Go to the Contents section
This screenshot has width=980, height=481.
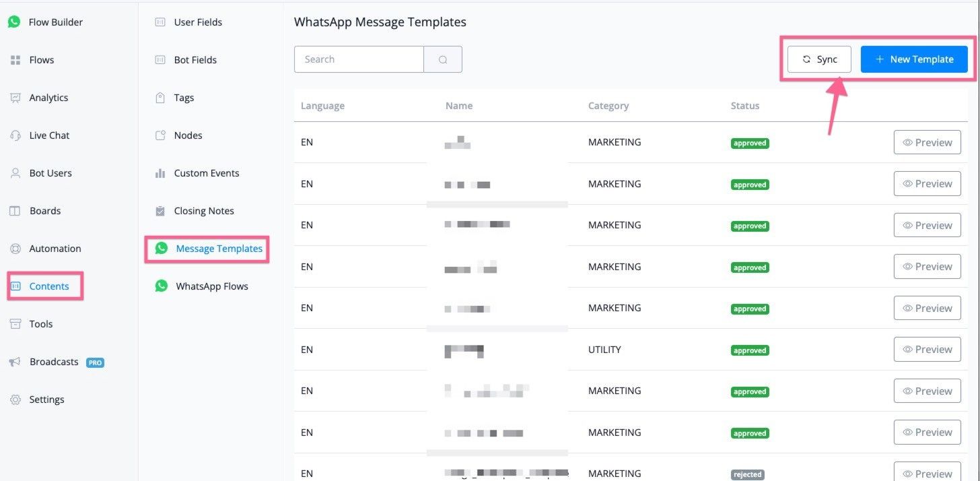pos(48,286)
